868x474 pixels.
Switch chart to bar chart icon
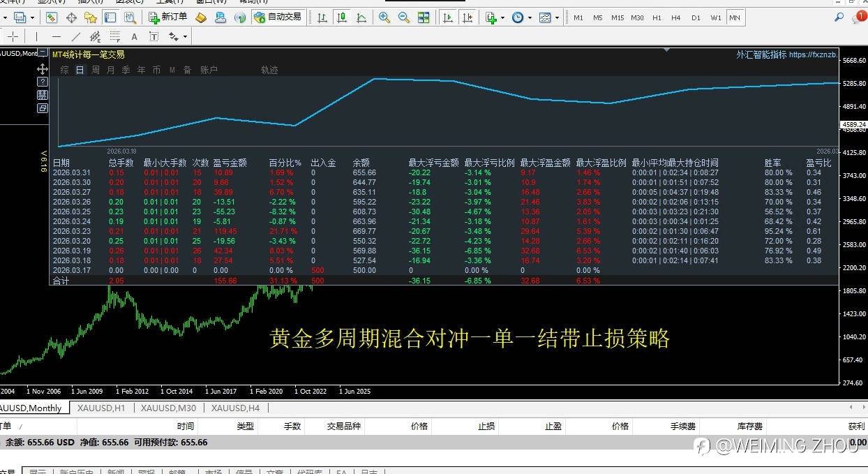point(322,17)
